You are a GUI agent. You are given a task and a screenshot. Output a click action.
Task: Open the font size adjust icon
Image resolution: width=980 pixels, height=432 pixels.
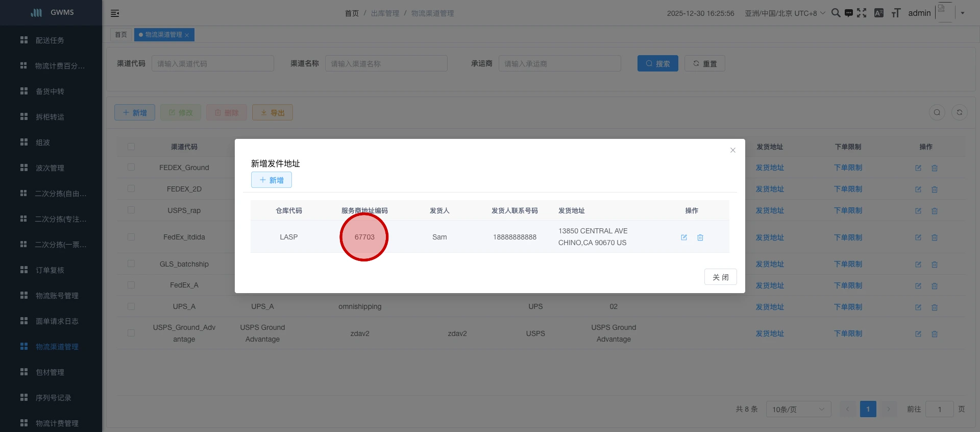click(x=896, y=13)
